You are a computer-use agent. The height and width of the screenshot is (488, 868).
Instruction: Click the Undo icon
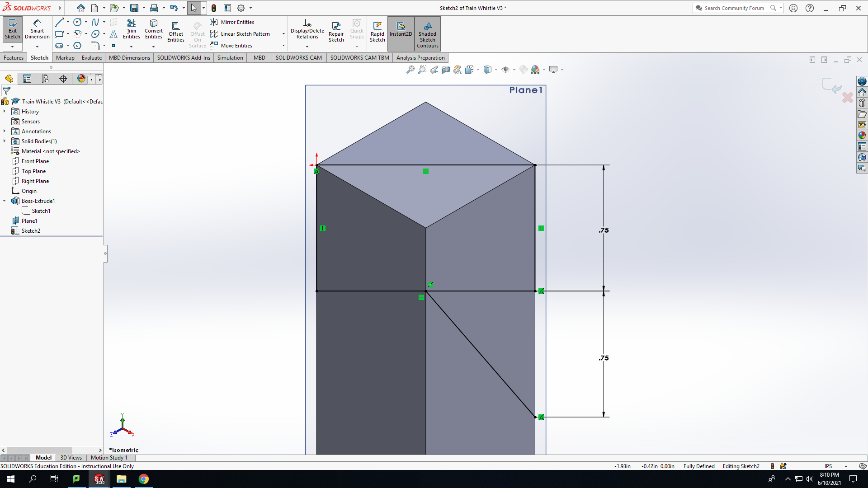point(174,8)
